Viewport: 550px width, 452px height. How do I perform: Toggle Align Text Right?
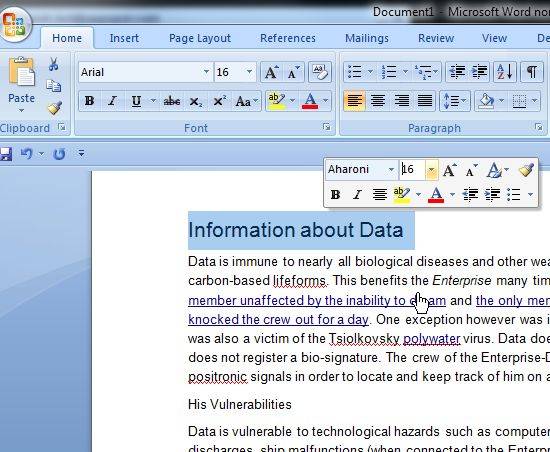click(402, 101)
